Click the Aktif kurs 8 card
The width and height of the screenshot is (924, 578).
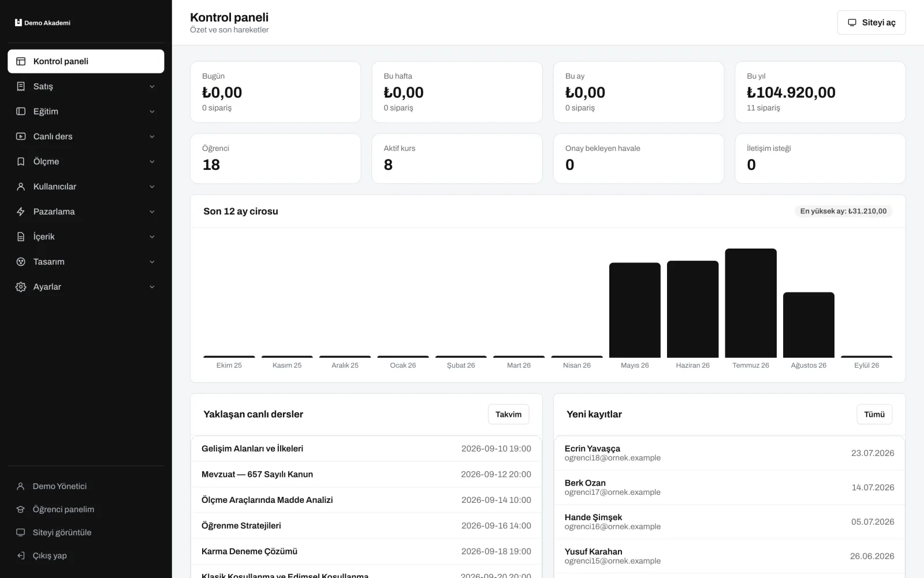tap(457, 159)
